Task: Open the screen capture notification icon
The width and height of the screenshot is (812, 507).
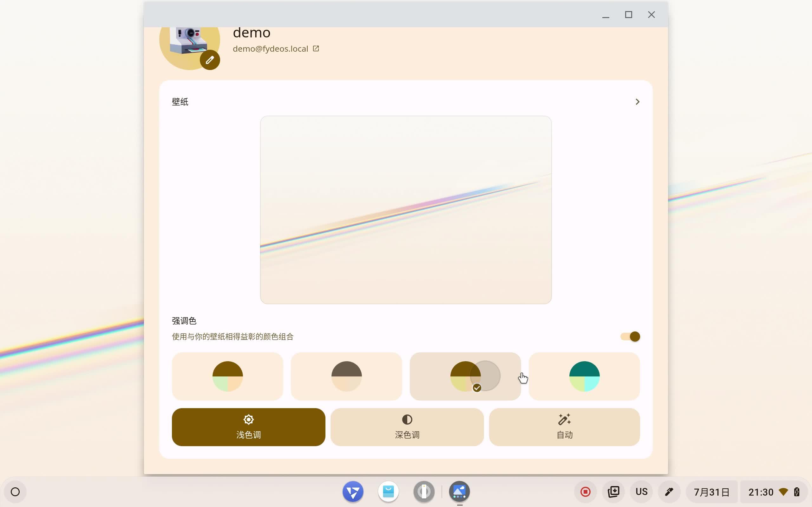Action: (614, 491)
